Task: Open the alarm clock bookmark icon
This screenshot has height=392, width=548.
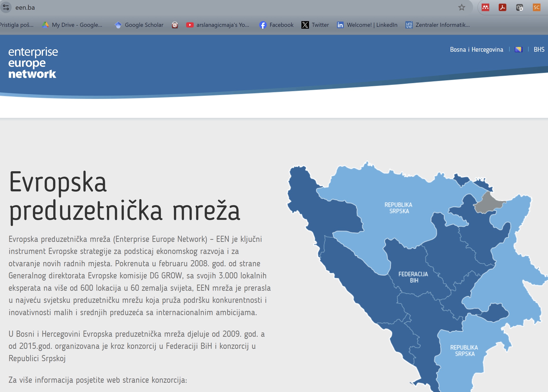Action: 175,25
